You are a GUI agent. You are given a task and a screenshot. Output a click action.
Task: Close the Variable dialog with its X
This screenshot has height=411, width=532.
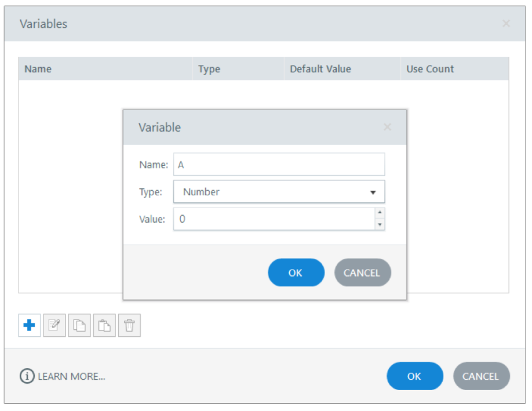click(387, 127)
